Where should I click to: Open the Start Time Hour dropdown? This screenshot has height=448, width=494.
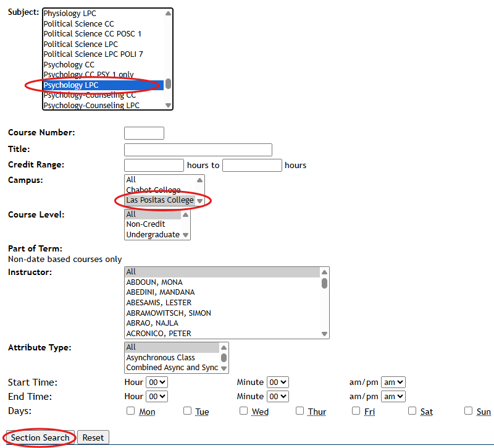coord(157,382)
